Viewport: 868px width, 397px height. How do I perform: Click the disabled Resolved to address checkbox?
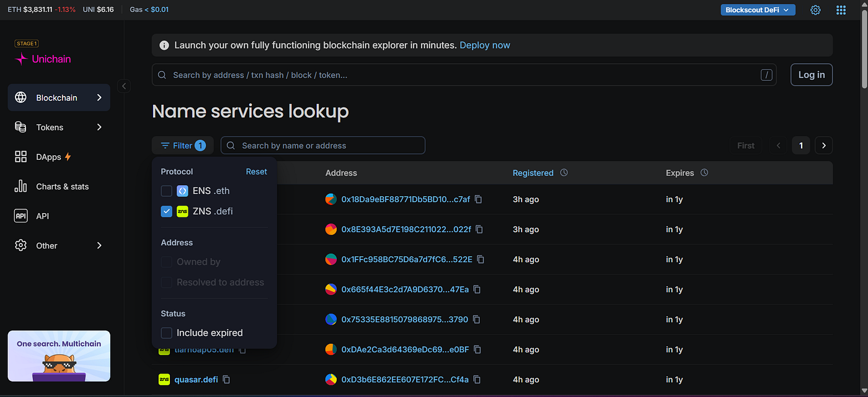coord(166,282)
